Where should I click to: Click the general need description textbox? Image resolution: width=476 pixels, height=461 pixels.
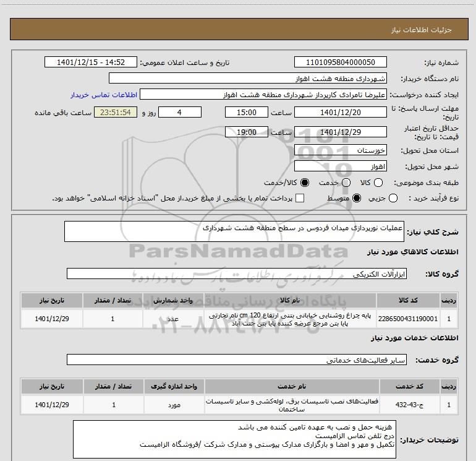234,231
